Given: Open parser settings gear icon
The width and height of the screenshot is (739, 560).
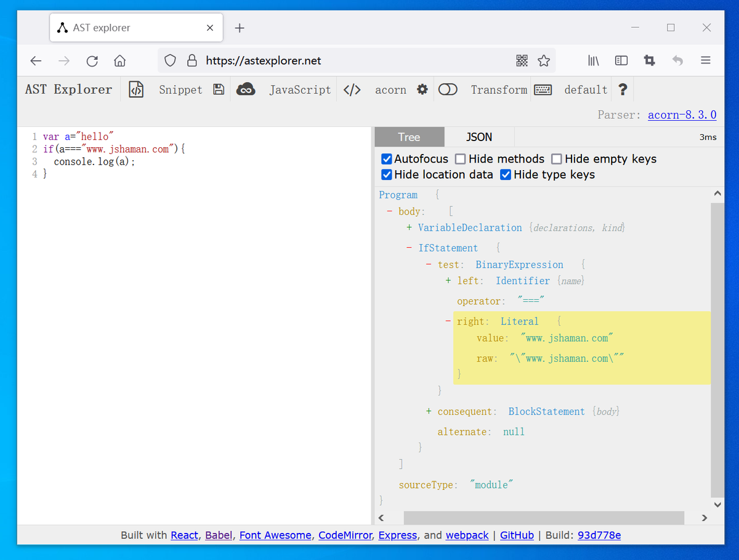Looking at the screenshot, I should pyautogui.click(x=422, y=89).
